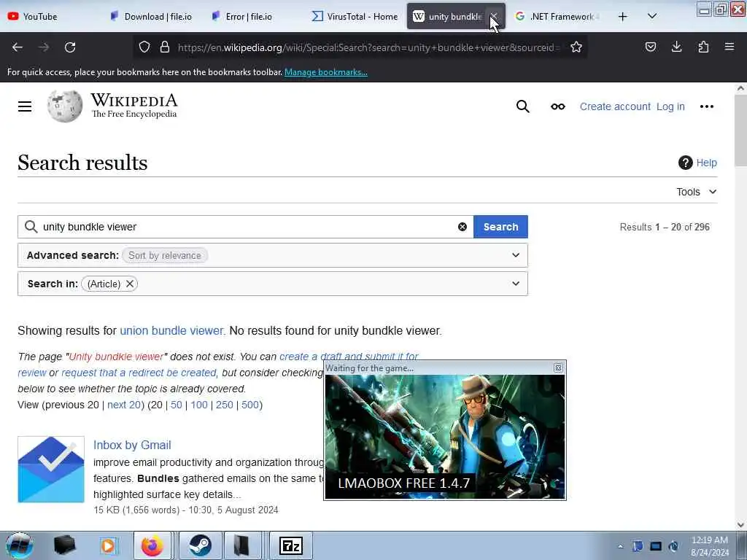Image resolution: width=747 pixels, height=560 pixels.
Task: Switch to .NET Framework tab
Action: tap(557, 17)
